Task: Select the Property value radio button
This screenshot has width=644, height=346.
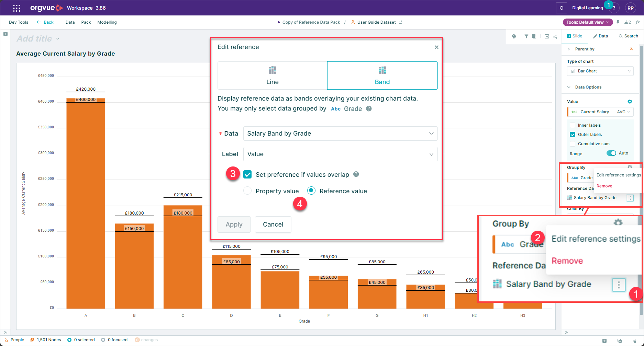Action: 247,191
